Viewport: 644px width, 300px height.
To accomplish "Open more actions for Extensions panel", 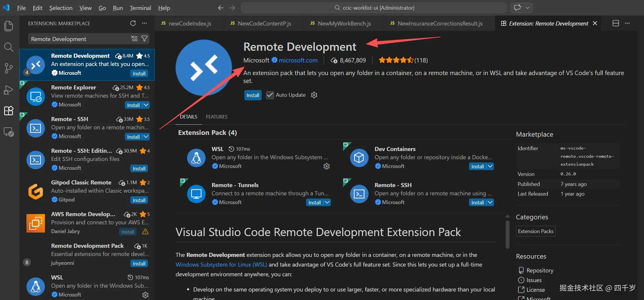I will tap(144, 23).
